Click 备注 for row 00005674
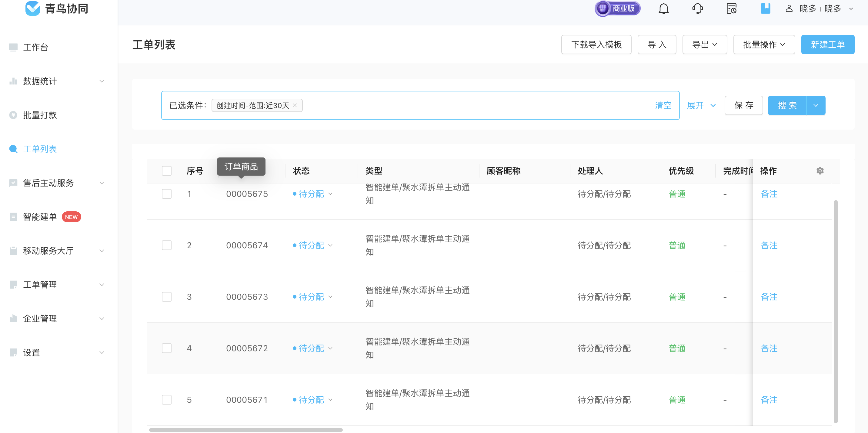This screenshot has width=868, height=433. [x=769, y=245]
